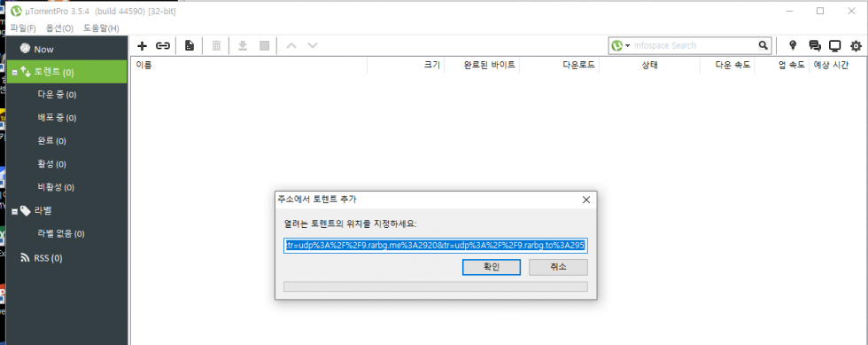
Task: Minimize the µTorrentPro window
Action: tap(789, 11)
